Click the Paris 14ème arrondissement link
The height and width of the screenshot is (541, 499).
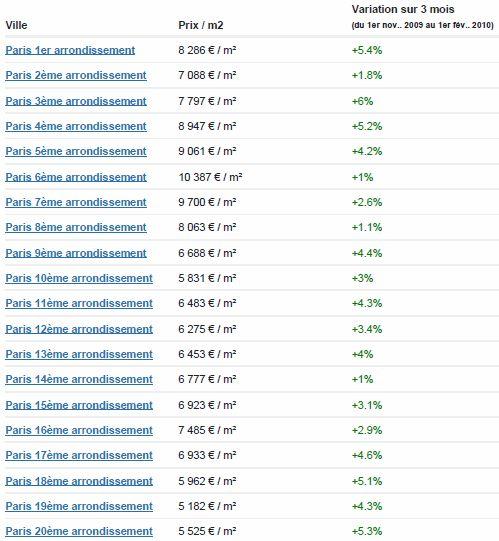point(79,379)
